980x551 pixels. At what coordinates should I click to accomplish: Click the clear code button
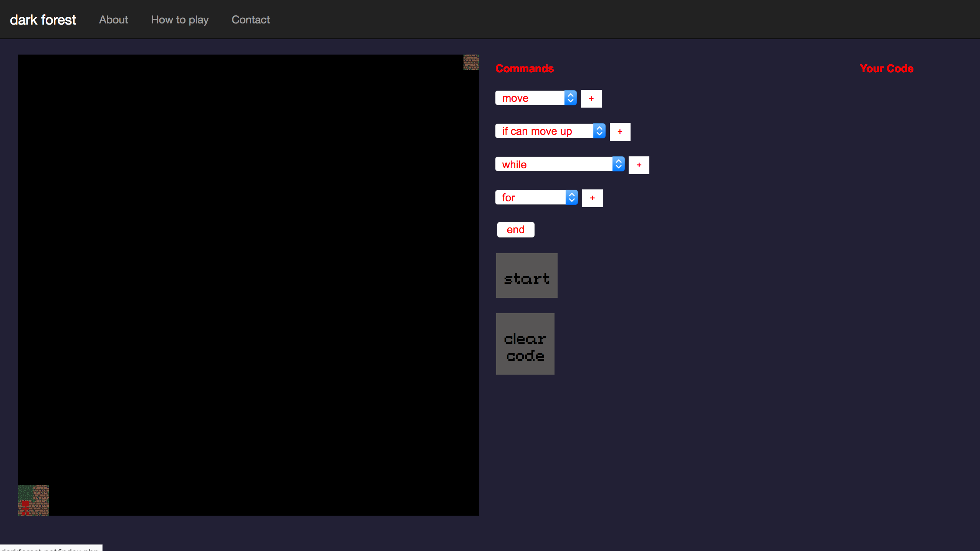pyautogui.click(x=525, y=344)
